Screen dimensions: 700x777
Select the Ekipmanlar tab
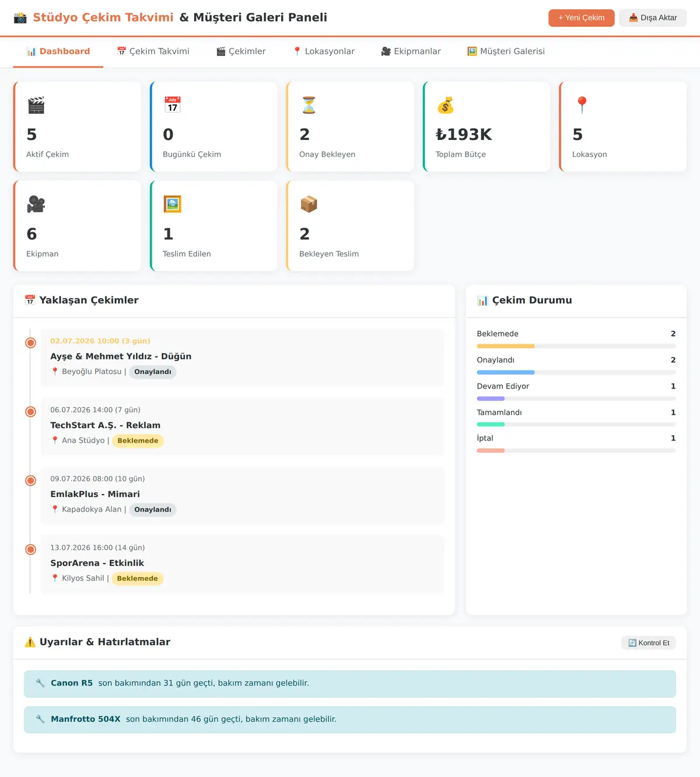pyautogui.click(x=411, y=51)
